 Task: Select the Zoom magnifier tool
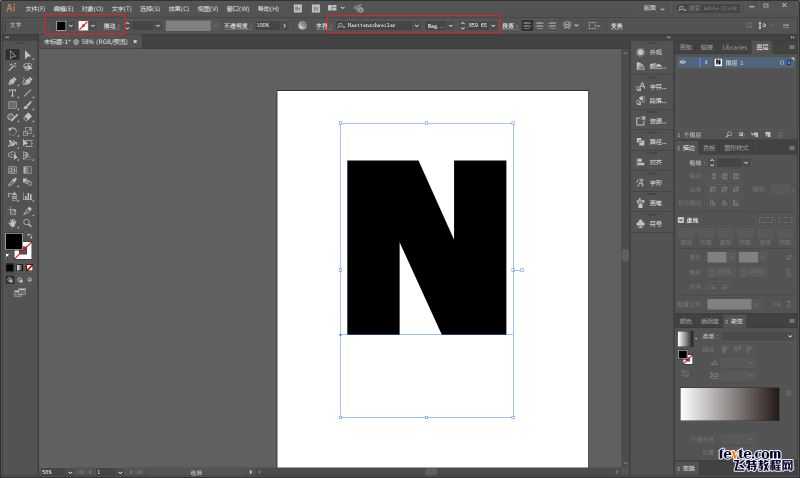pyautogui.click(x=28, y=222)
